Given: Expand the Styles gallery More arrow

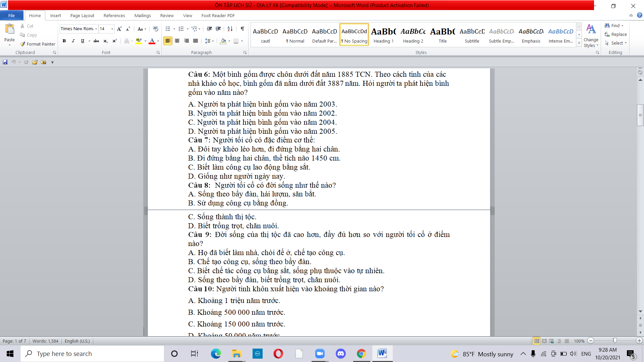Looking at the screenshot, I should pyautogui.click(x=579, y=43).
